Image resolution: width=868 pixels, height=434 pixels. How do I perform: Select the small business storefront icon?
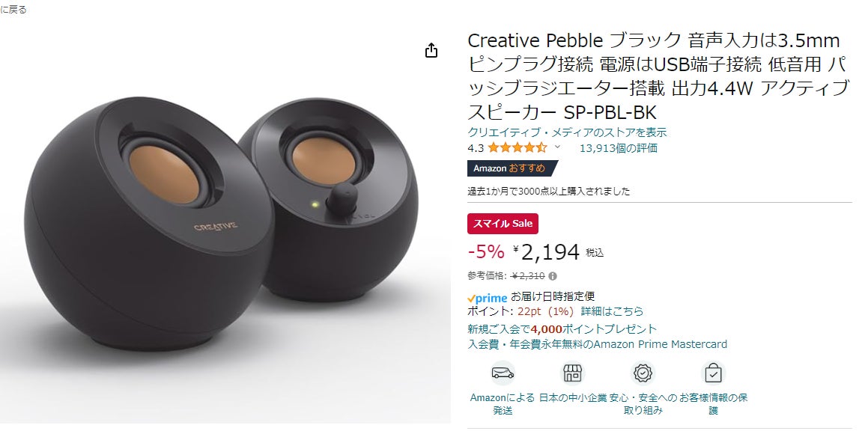coord(572,373)
